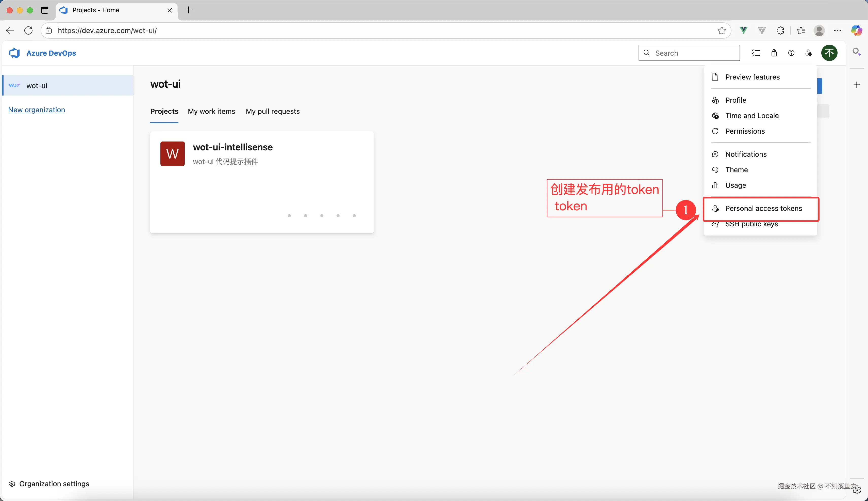Switch to the My work items tab
The image size is (868, 501).
click(x=211, y=112)
